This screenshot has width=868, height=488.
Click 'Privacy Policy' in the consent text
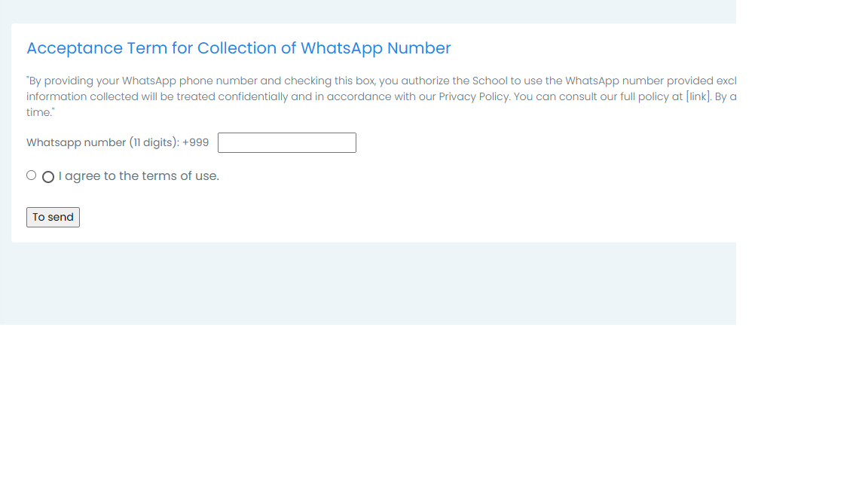coord(474,96)
